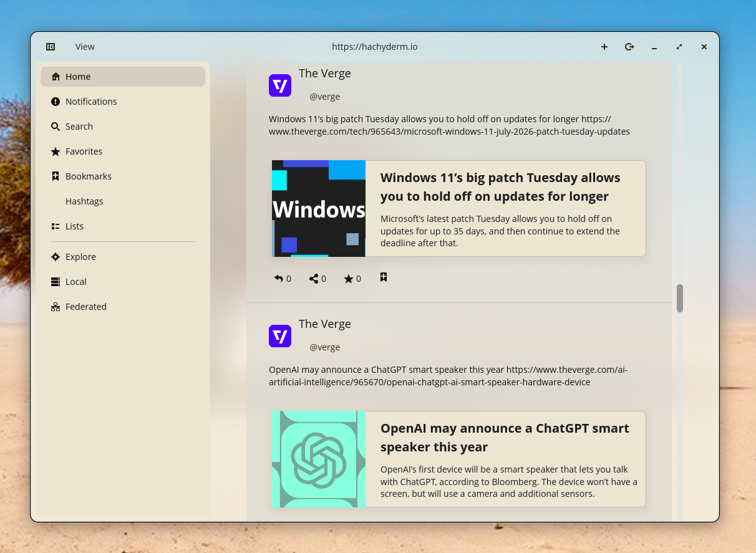
Task: Open @verge handle on Windows 11 post
Action: (x=325, y=97)
